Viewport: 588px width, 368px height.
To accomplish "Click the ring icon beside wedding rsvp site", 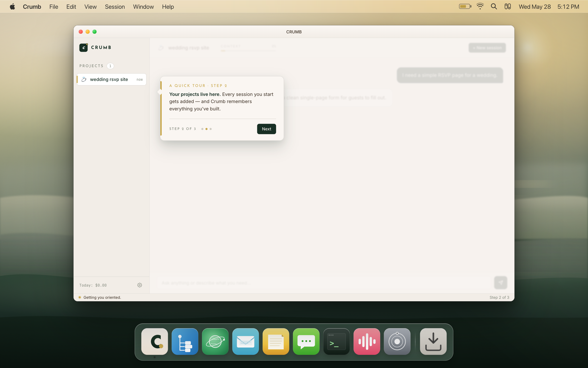I will pos(84,79).
